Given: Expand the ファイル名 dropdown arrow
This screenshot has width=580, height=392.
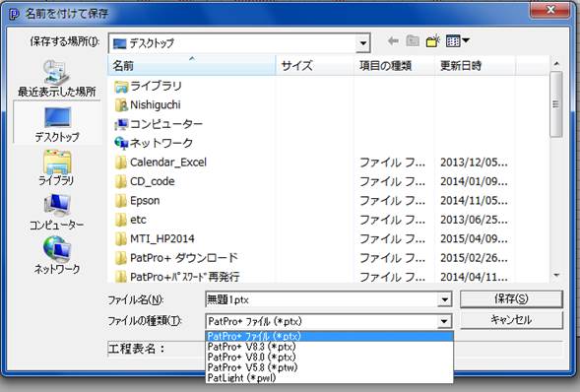Looking at the screenshot, I should point(445,299).
